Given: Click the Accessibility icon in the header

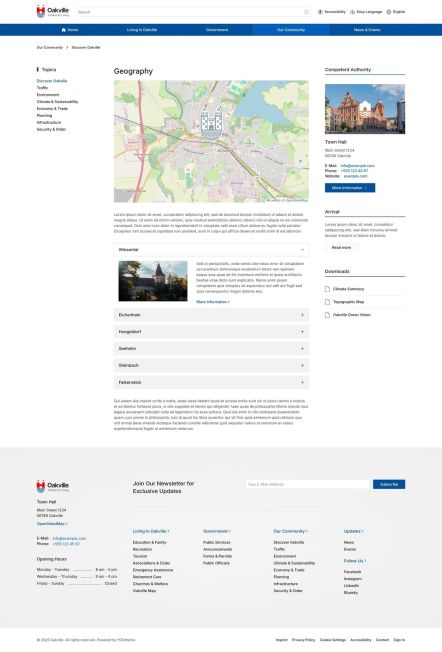Looking at the screenshot, I should [320, 12].
